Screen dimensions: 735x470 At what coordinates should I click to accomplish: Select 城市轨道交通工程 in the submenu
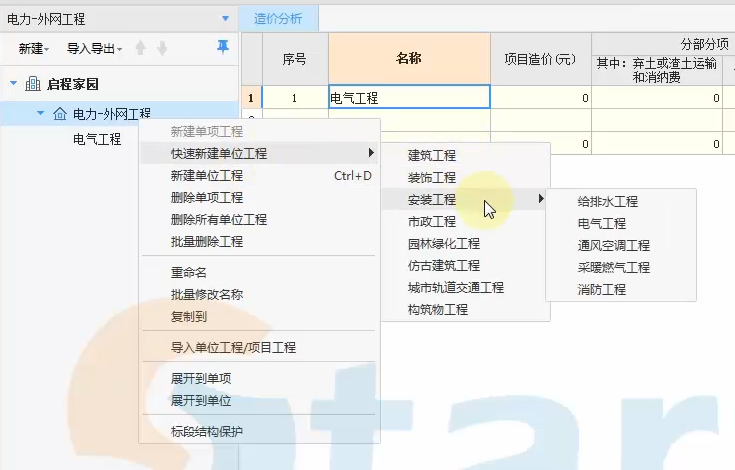click(465, 288)
